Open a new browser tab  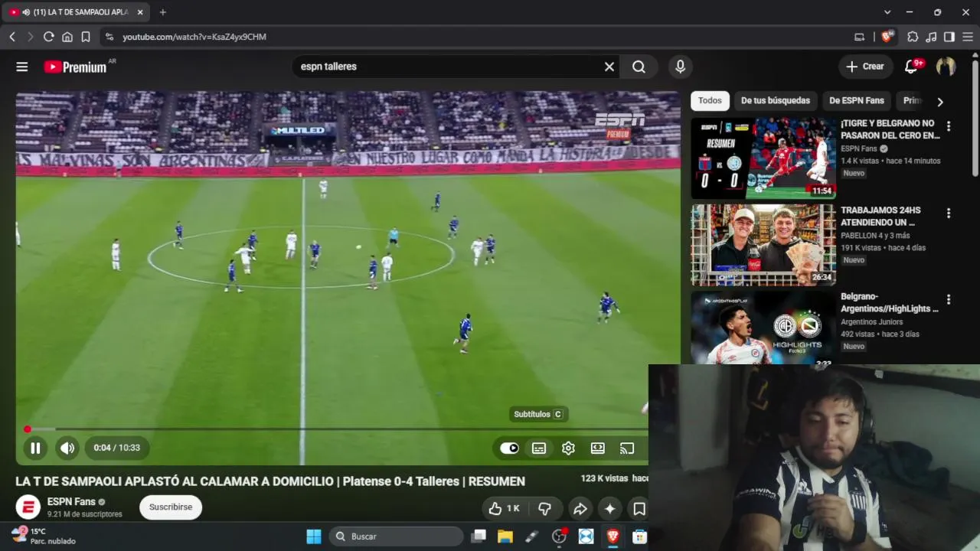click(162, 12)
